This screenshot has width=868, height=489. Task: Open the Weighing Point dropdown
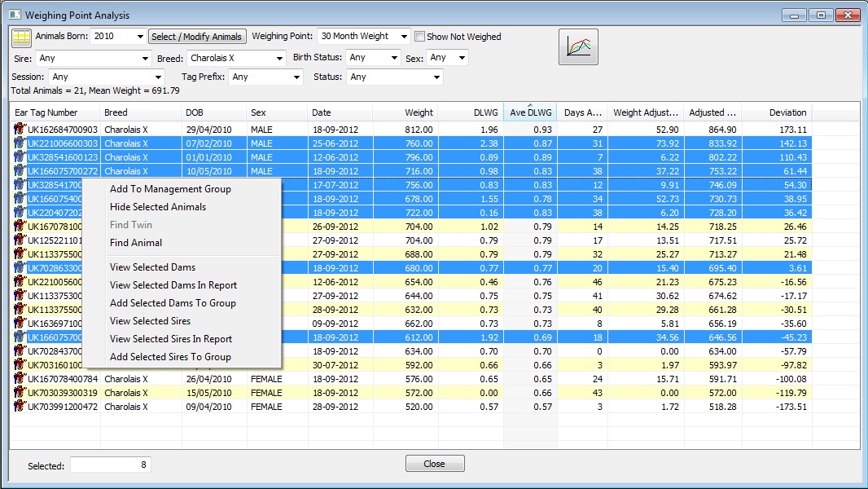click(x=404, y=37)
